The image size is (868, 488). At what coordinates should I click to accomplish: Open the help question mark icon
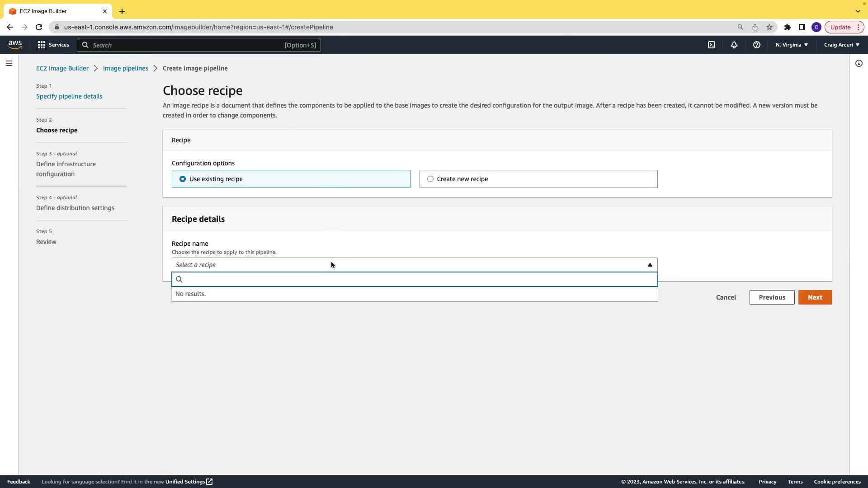[x=757, y=45]
